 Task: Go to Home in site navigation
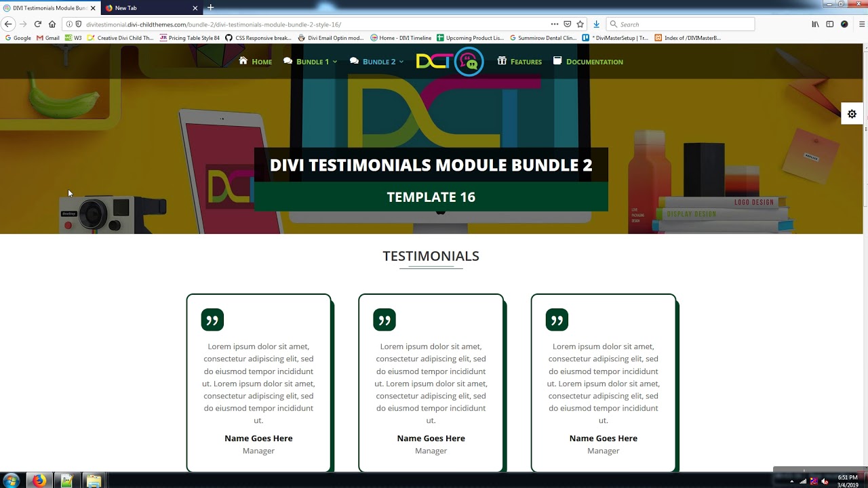click(x=256, y=62)
